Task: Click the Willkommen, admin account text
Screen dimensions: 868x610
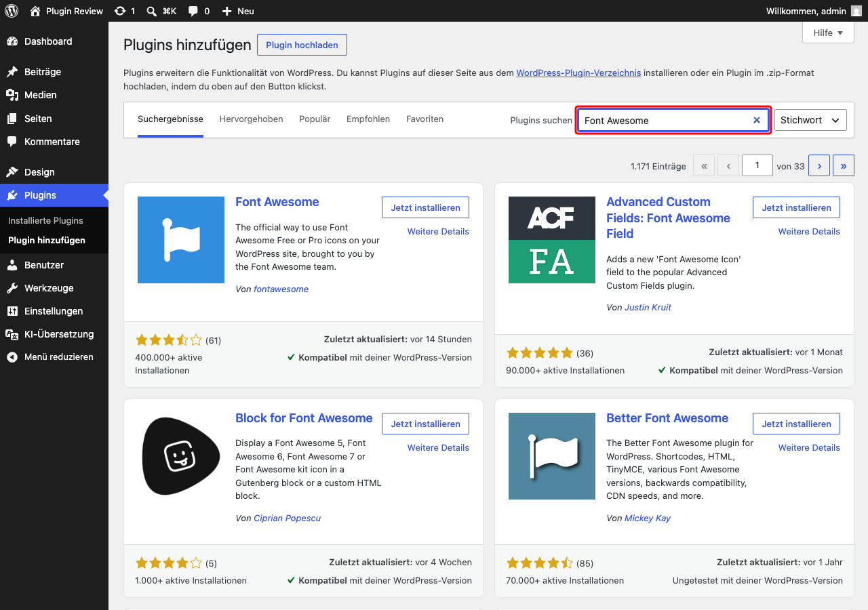Action: tap(806, 11)
